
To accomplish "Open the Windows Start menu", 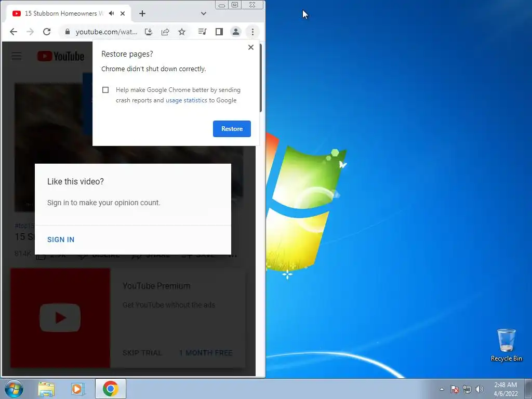I will [14, 389].
